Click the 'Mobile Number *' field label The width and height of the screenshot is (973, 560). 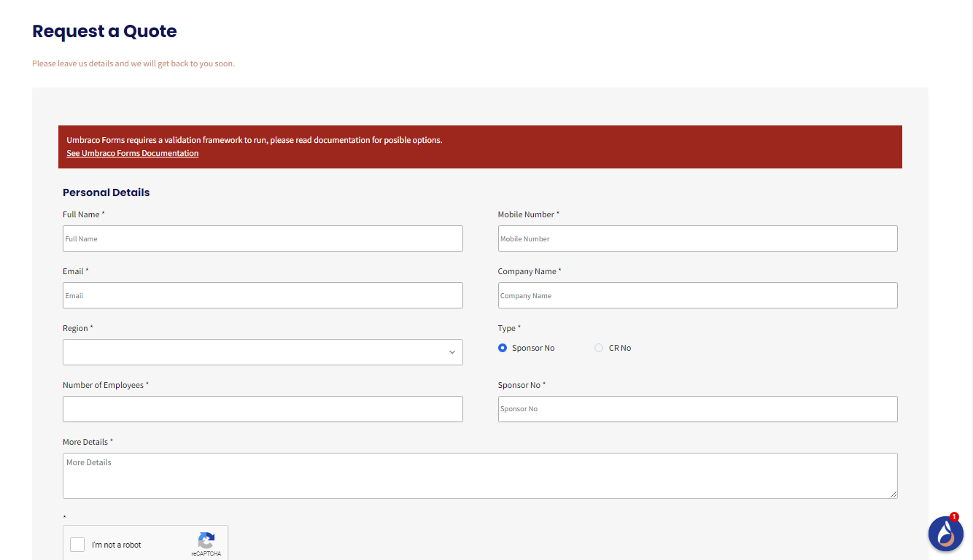[529, 214]
